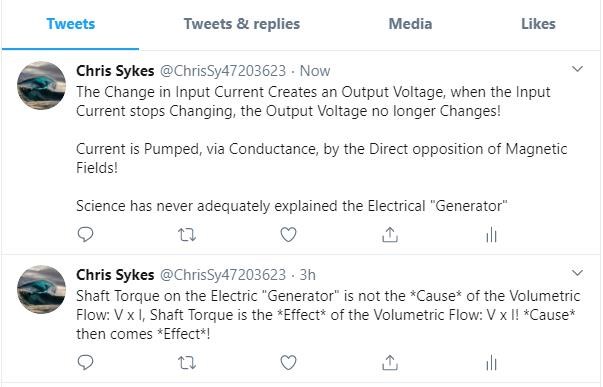This screenshot has width=603, height=387.
Task: Open the 'Now' timestamp of first tweet
Action: 315,71
